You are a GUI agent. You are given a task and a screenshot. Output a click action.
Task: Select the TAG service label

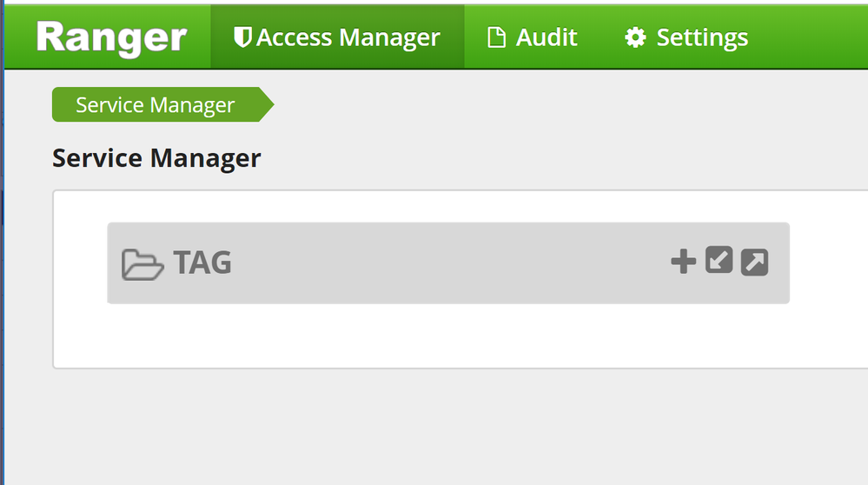tap(202, 262)
